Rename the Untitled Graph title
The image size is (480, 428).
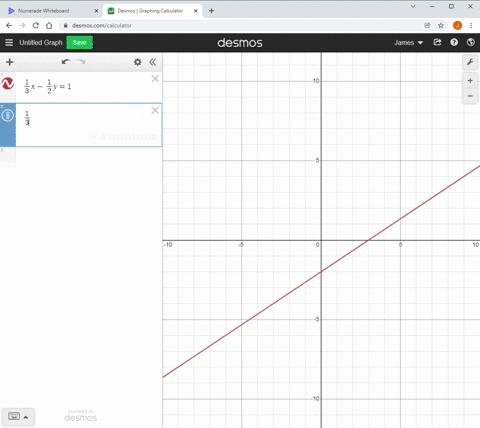tap(41, 42)
